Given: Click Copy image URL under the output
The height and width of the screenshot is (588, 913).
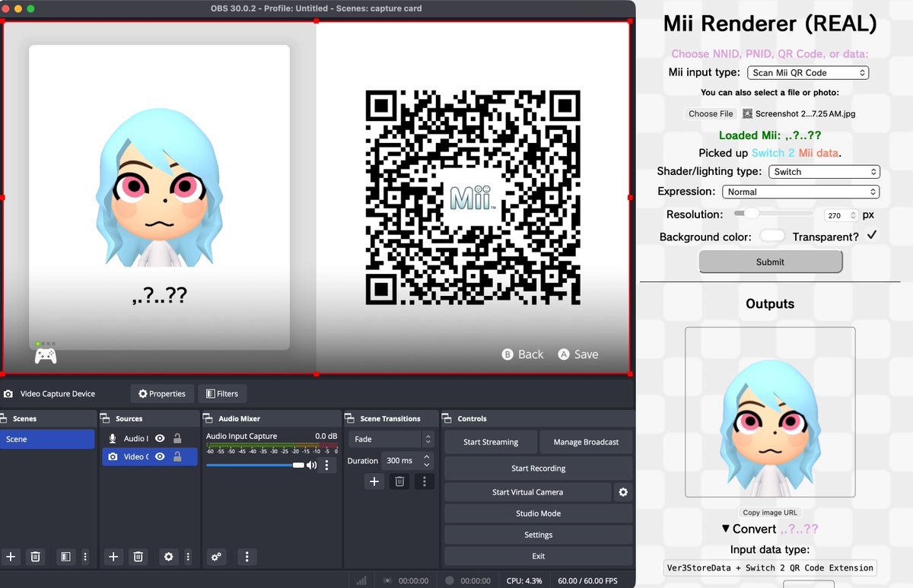Looking at the screenshot, I should (770, 513).
